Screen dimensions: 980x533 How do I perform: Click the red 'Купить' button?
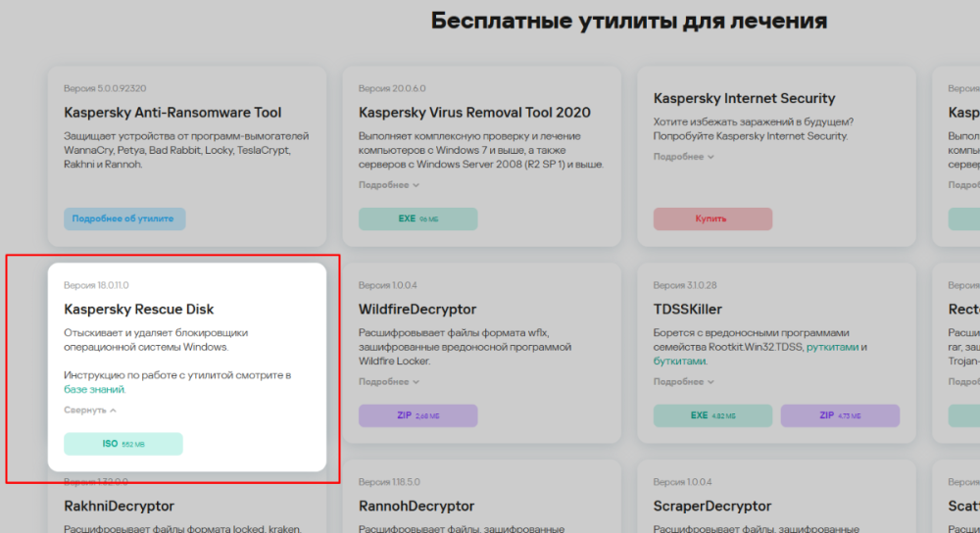[x=712, y=218]
